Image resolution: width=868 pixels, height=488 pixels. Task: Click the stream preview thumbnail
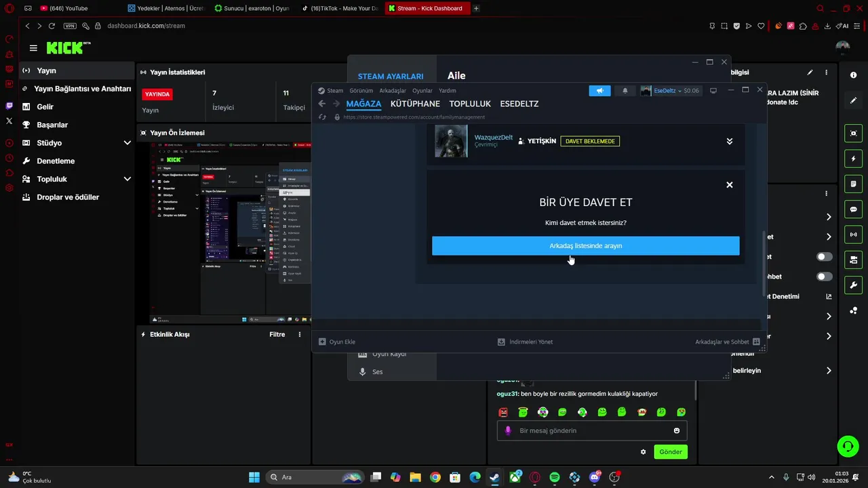pos(231,233)
